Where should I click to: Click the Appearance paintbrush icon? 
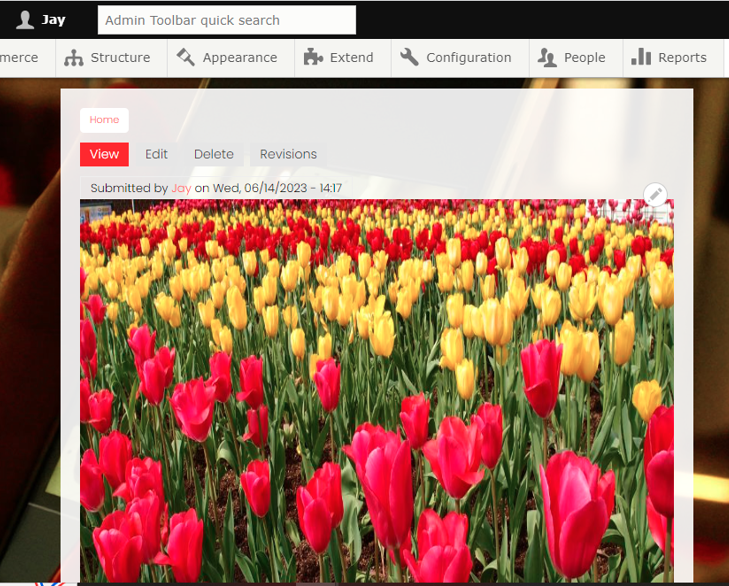[186, 57]
